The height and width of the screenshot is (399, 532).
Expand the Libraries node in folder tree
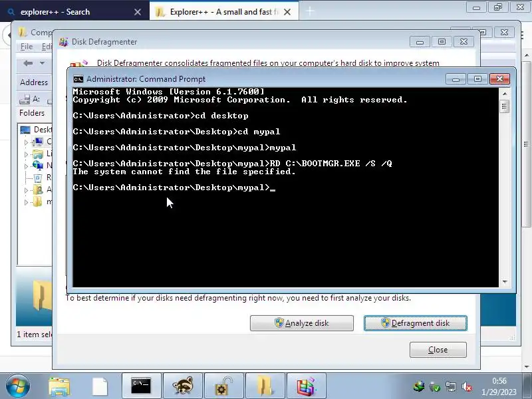coord(26,154)
